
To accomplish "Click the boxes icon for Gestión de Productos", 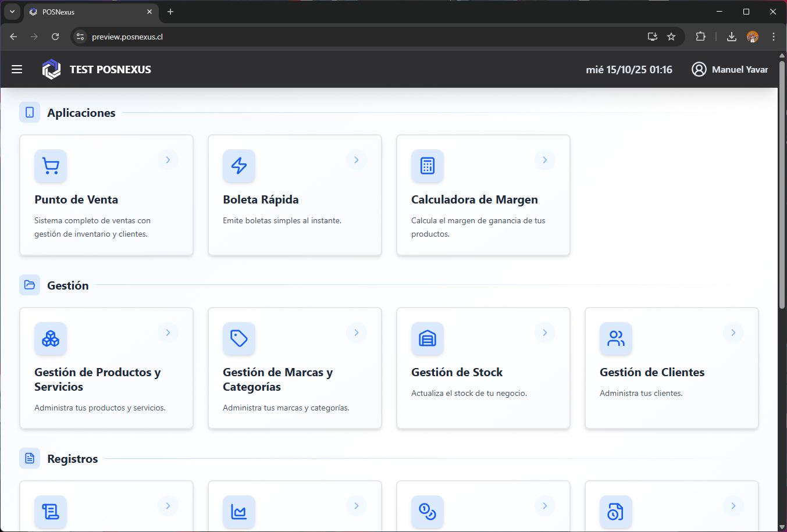I will click(51, 338).
